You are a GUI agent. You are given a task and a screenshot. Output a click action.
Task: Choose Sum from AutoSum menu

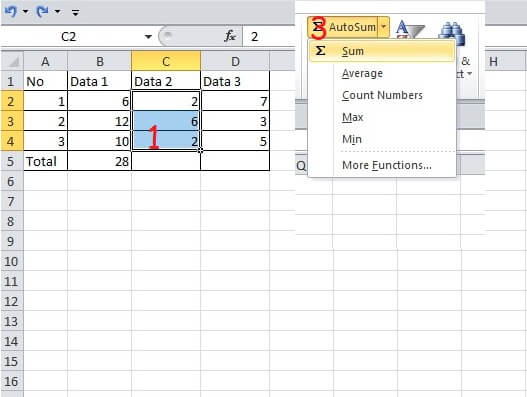(x=382, y=51)
